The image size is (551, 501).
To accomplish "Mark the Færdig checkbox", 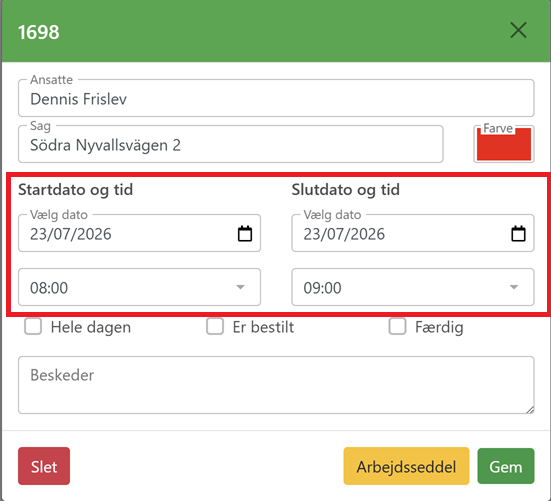I will pos(397,326).
